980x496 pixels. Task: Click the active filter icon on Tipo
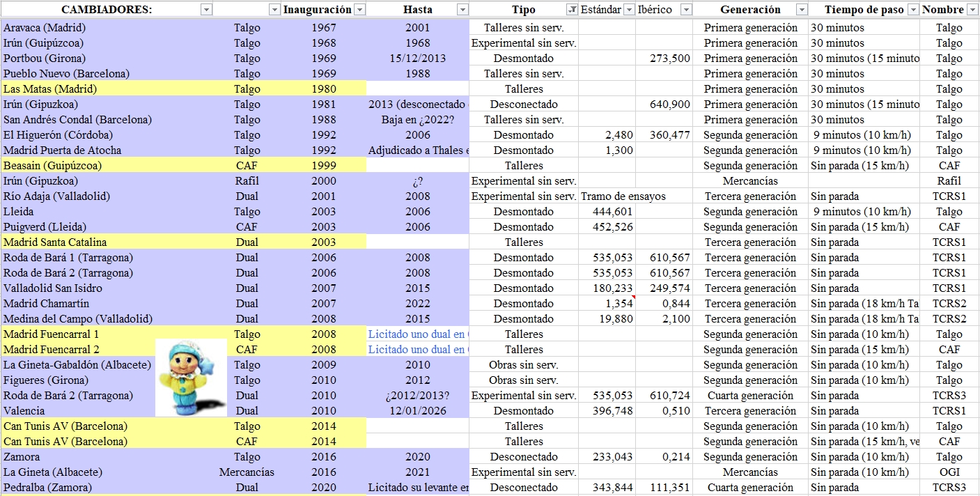click(x=572, y=10)
